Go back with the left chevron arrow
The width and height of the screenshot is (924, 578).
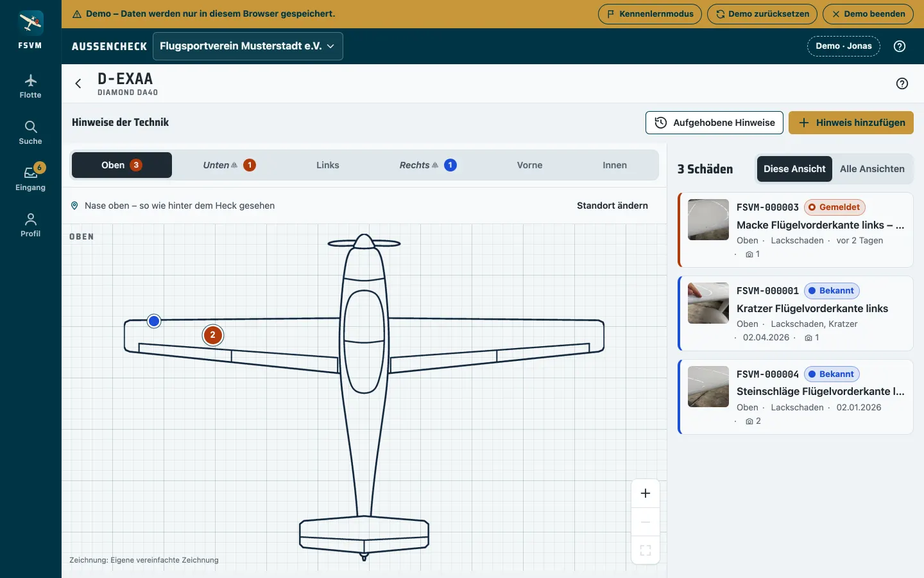(78, 83)
